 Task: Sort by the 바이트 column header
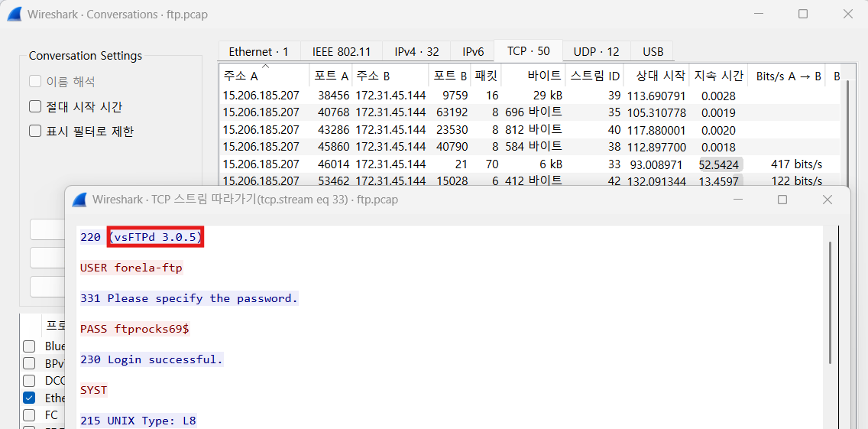(533, 76)
